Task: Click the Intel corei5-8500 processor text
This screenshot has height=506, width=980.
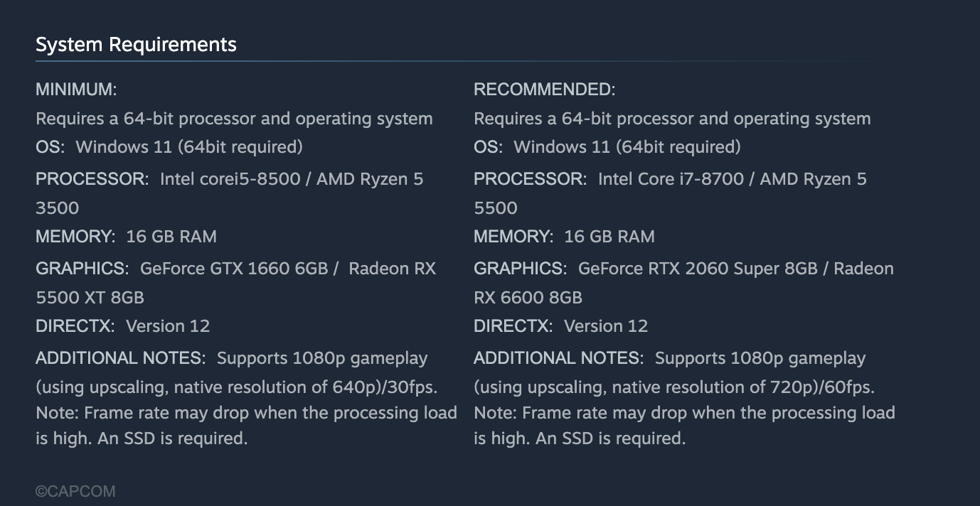Action: pyautogui.click(x=230, y=179)
